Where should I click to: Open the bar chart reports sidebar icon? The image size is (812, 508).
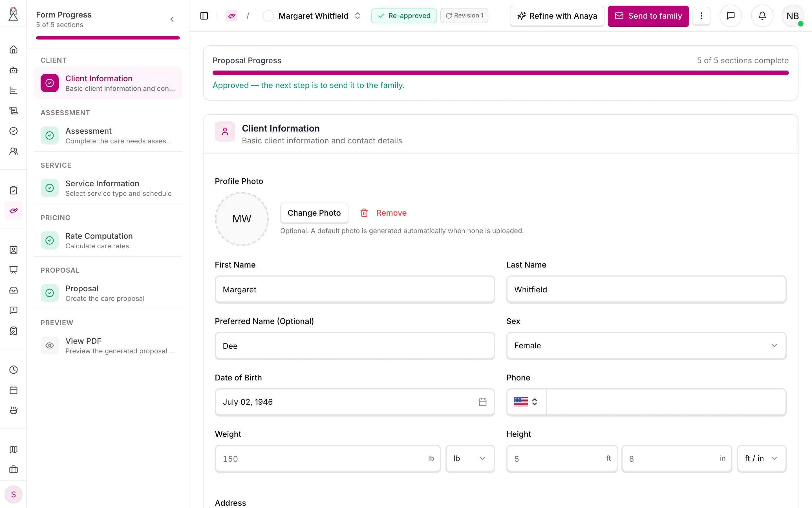point(14,90)
